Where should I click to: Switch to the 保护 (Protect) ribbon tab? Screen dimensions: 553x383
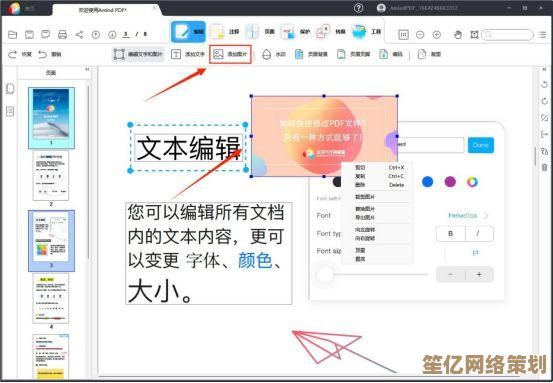click(x=296, y=32)
